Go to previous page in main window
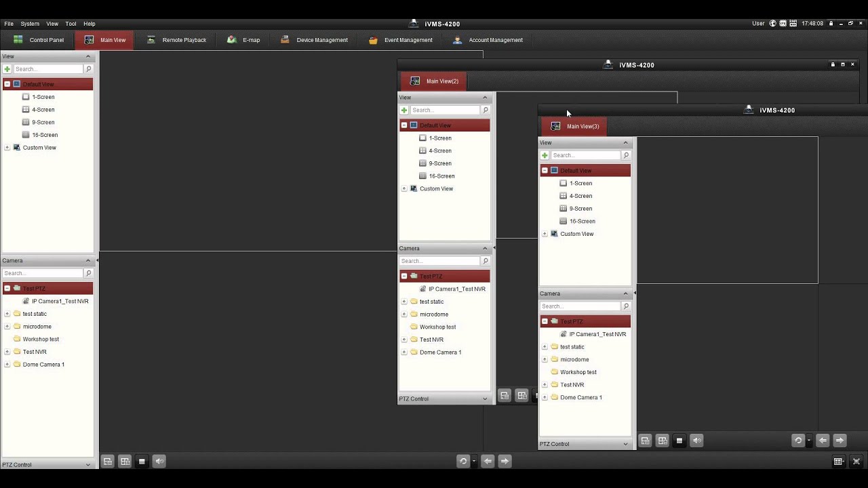This screenshot has height=488, width=868. (488, 462)
